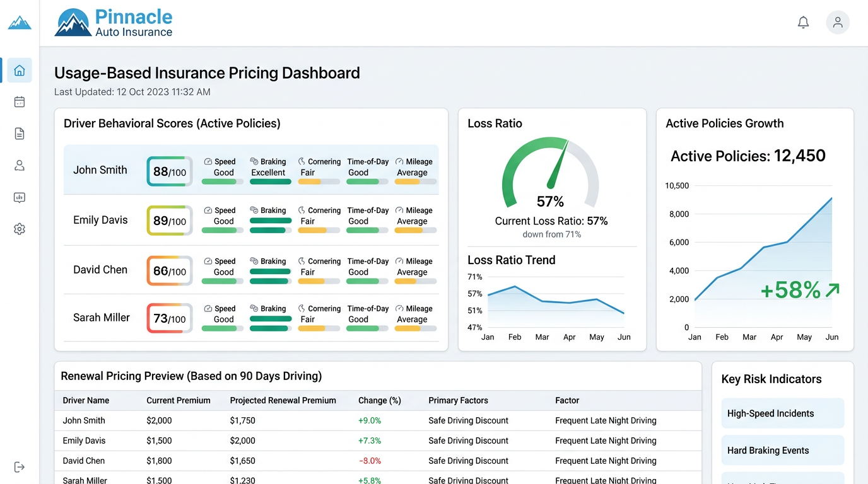Click the Pinnacle Auto Insurance logo
Viewport: 868px width, 484px height.
point(114,23)
